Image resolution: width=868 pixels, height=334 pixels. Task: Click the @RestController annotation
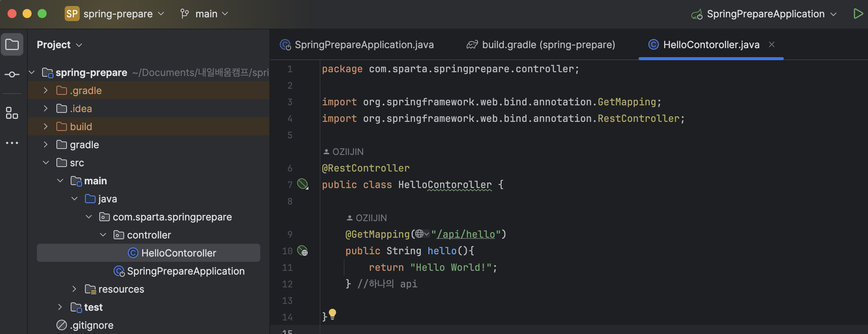click(x=366, y=168)
